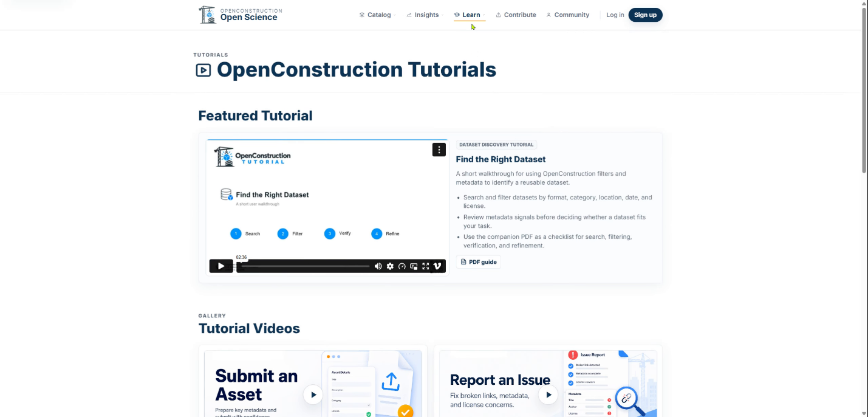Open the Report an Issue thumbnail
868x417 pixels.
pyautogui.click(x=548, y=384)
